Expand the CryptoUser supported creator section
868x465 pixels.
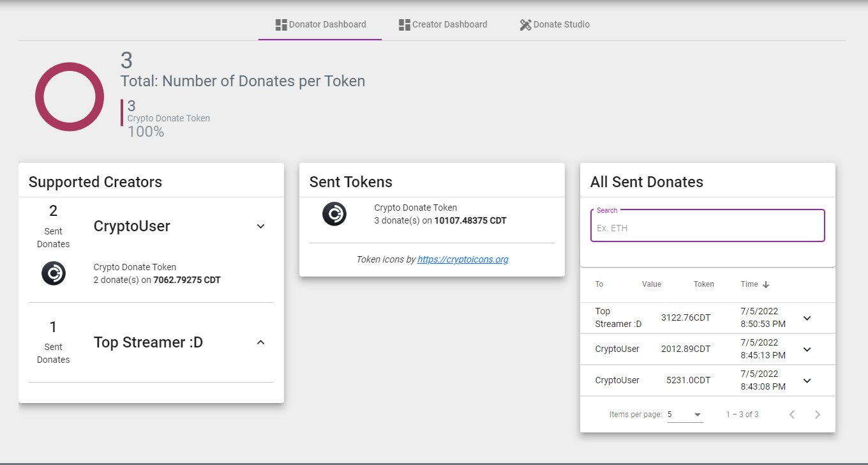pyautogui.click(x=260, y=226)
